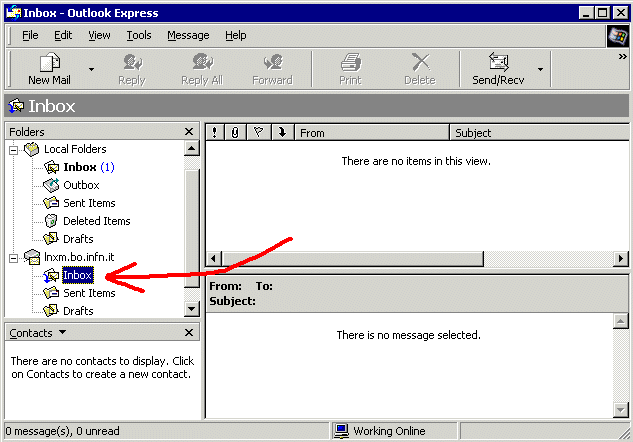This screenshot has width=633, height=442.
Task: Open the Send/Recv dropdown arrow
Action: (x=540, y=69)
